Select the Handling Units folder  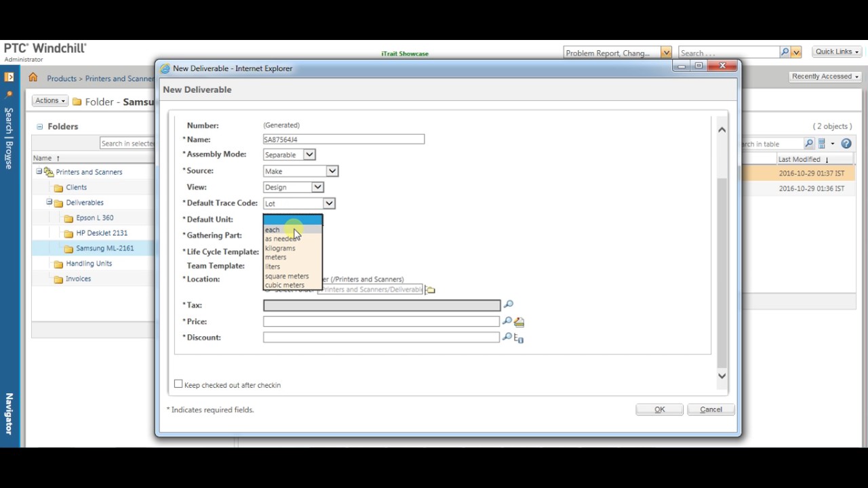pos(89,264)
